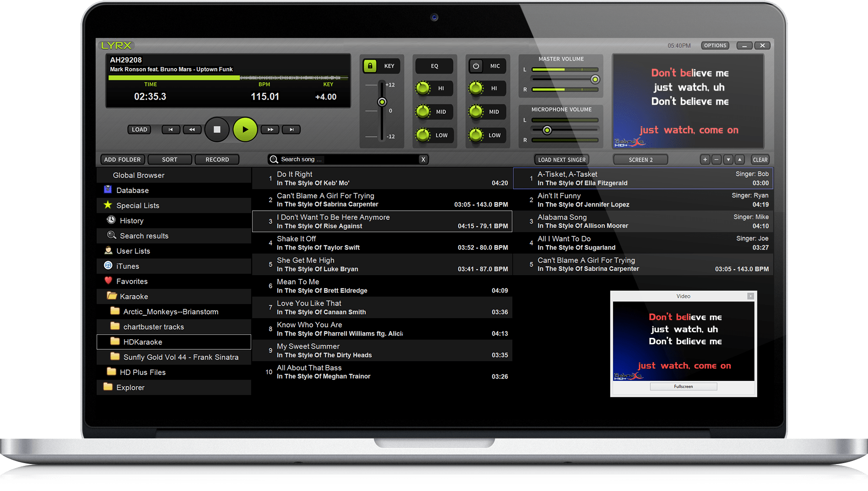The image size is (868, 491).
Task: Click the master volume slider handle
Action: coord(595,80)
